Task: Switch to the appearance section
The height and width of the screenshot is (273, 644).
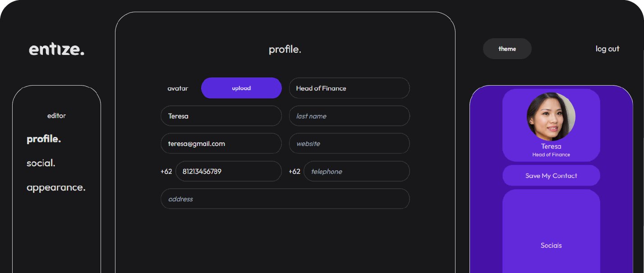Action: [56, 187]
